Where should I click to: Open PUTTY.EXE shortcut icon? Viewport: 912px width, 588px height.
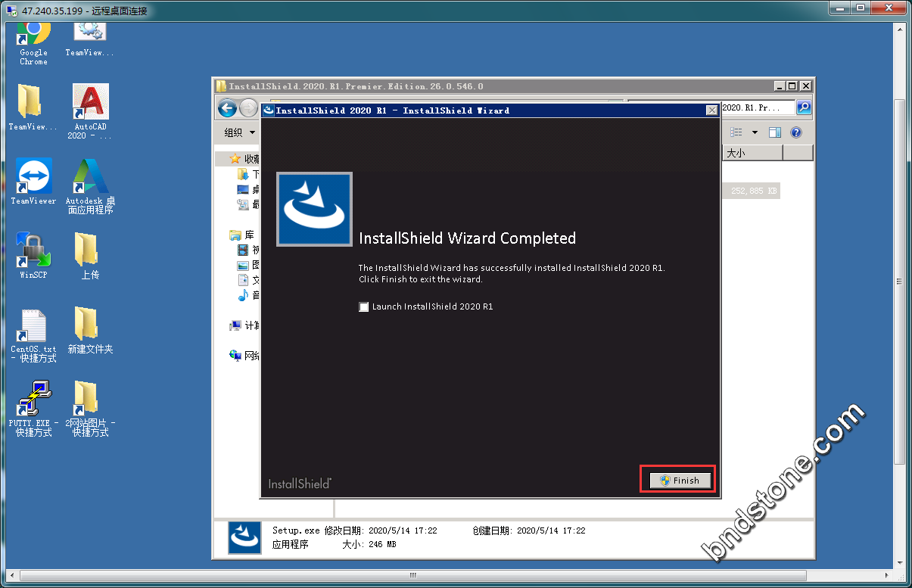coord(33,400)
